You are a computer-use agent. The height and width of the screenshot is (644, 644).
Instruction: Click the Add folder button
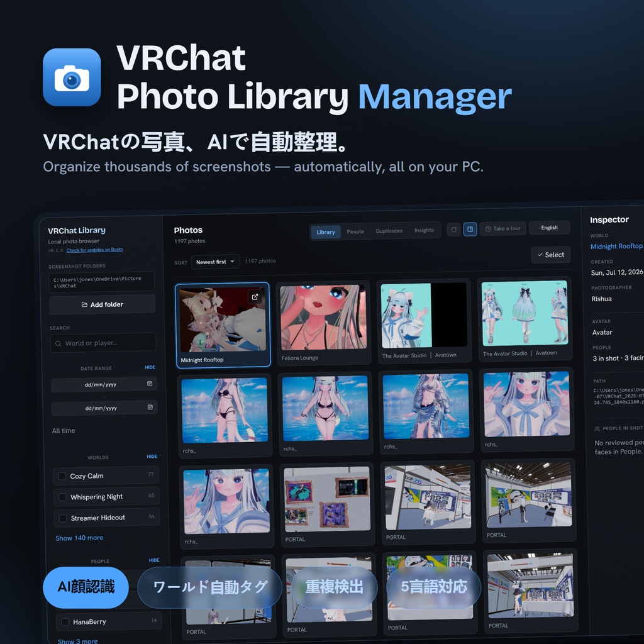point(103,304)
